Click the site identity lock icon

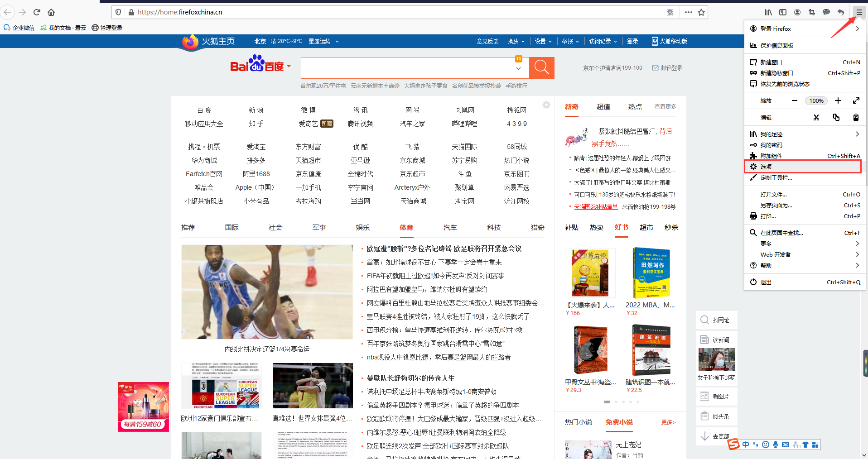(x=131, y=12)
